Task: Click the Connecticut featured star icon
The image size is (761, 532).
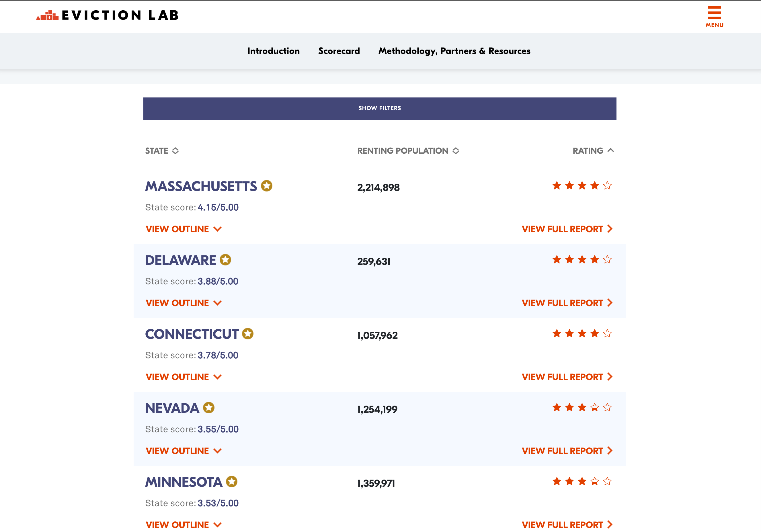Action: coord(247,334)
